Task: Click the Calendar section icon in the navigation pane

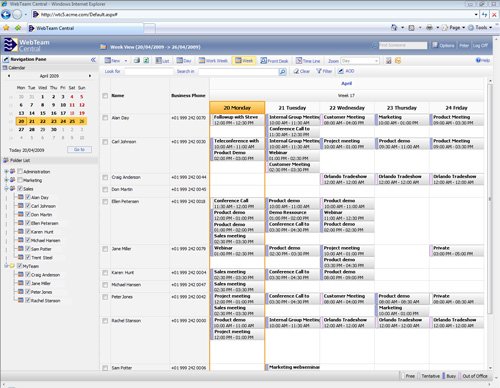Action: tap(5, 68)
